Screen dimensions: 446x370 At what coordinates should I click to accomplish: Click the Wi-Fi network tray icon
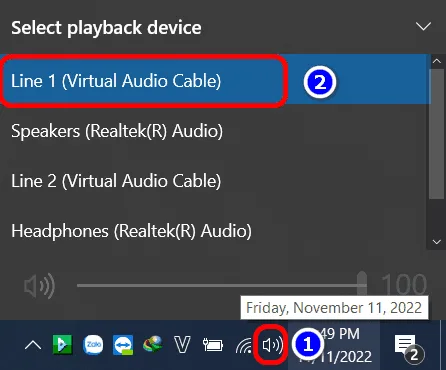point(244,346)
